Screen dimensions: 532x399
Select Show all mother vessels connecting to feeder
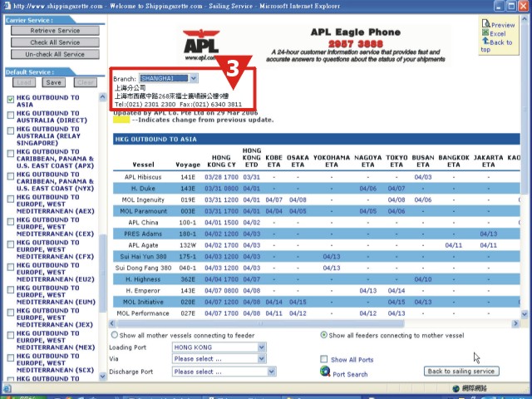click(115, 335)
